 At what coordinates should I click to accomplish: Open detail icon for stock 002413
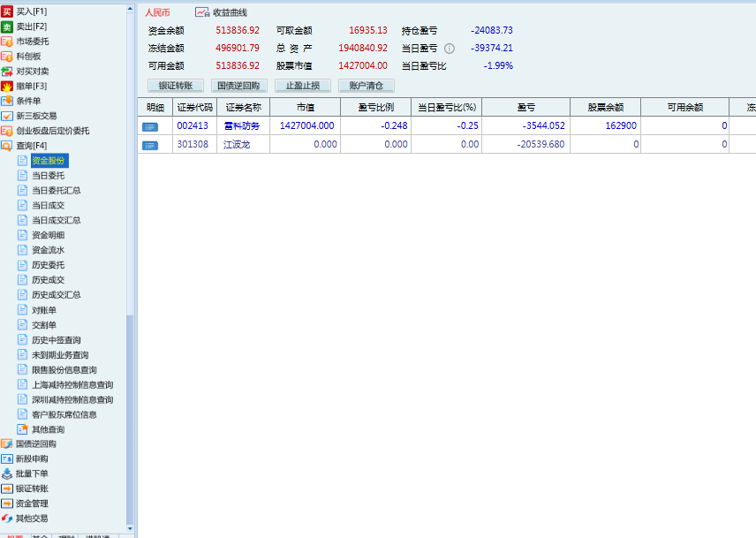pyautogui.click(x=150, y=127)
